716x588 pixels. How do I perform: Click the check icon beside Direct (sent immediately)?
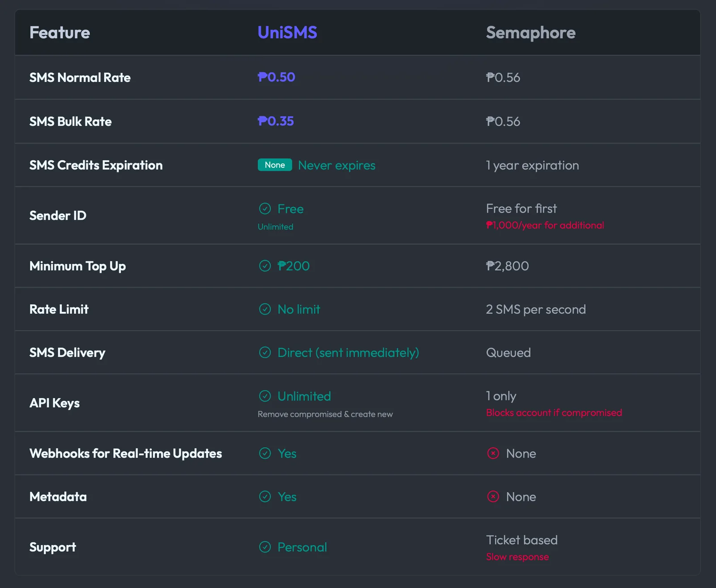pos(265,353)
